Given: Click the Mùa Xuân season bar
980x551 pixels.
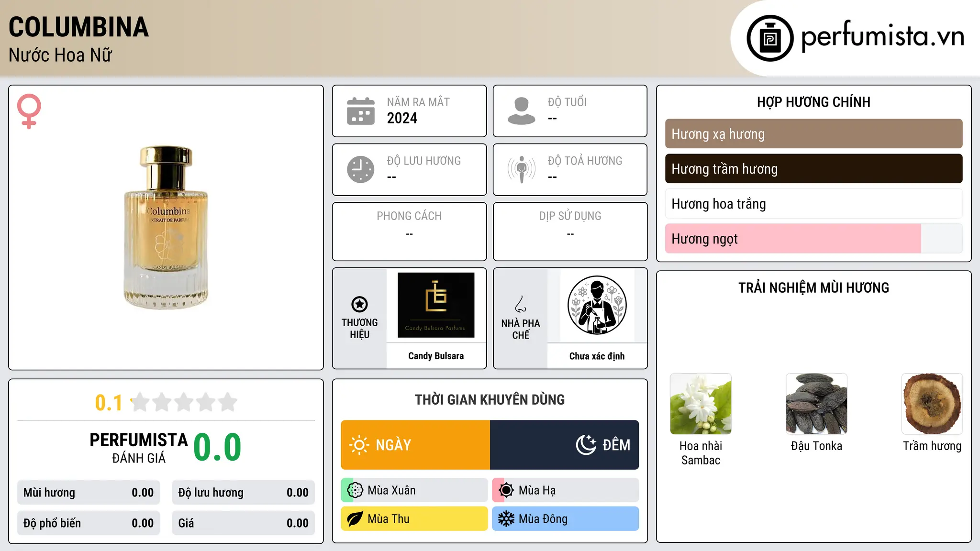Looking at the screenshot, I should [x=414, y=490].
